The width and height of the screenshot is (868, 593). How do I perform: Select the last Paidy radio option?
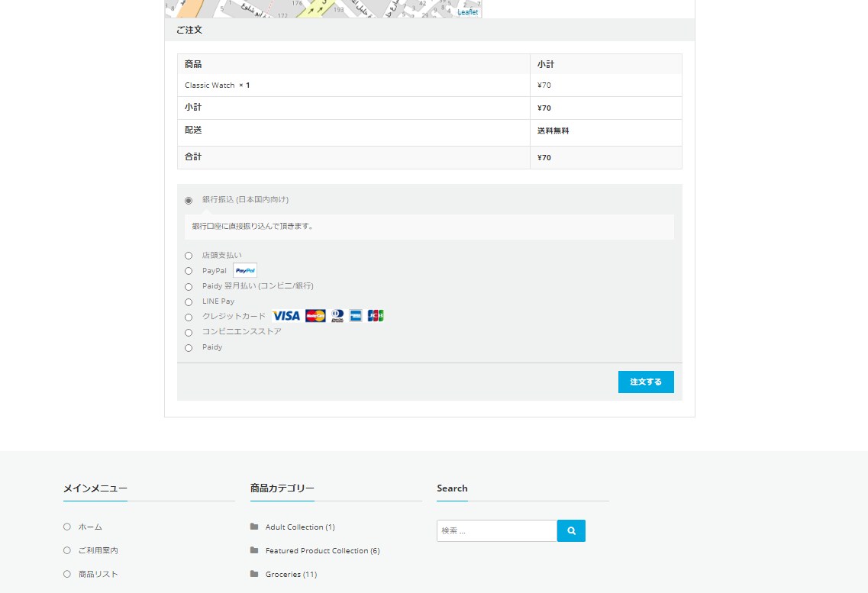click(x=189, y=348)
